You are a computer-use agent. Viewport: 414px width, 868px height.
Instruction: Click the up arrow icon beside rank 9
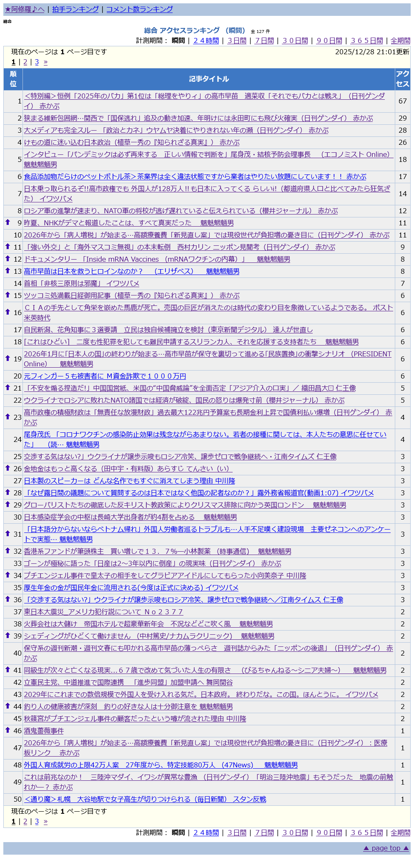tap(8, 222)
